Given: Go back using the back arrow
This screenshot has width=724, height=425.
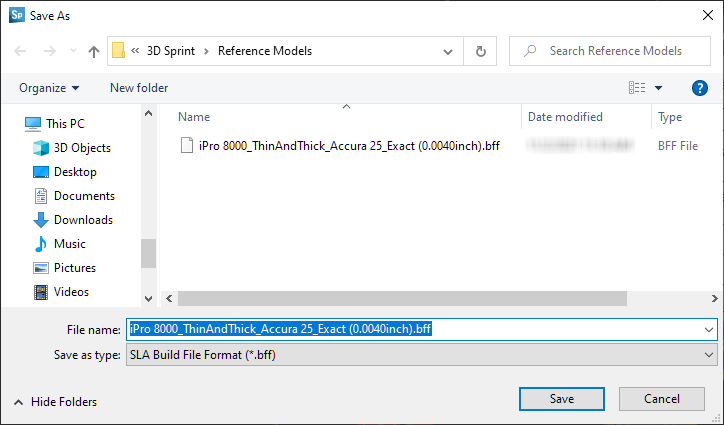Looking at the screenshot, I should 21,51.
